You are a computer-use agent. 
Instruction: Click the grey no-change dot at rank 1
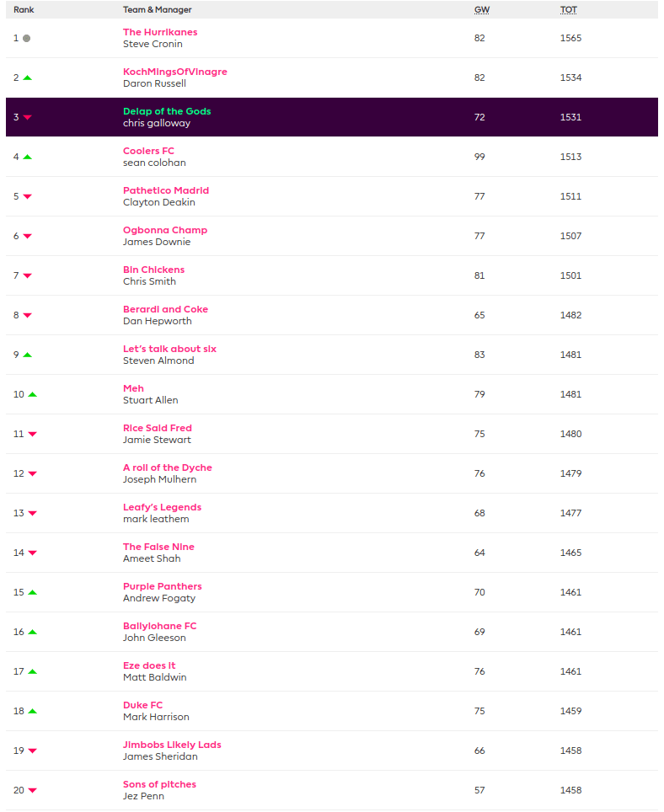tap(27, 39)
